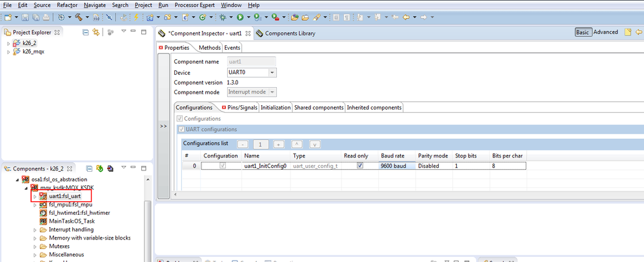
Task: Click the Save All toolbar icon
Action: [35, 17]
